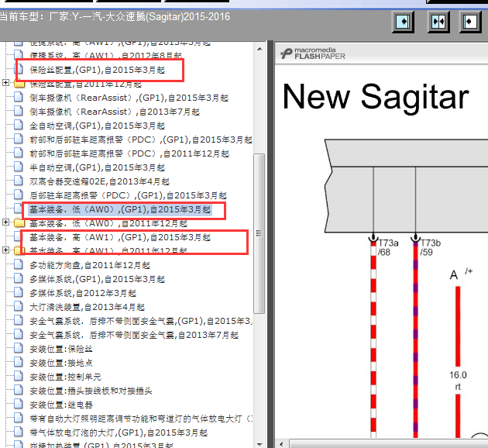Click the collapse-right-panel arrow button
Screen dimensions: 488x448
471,22
